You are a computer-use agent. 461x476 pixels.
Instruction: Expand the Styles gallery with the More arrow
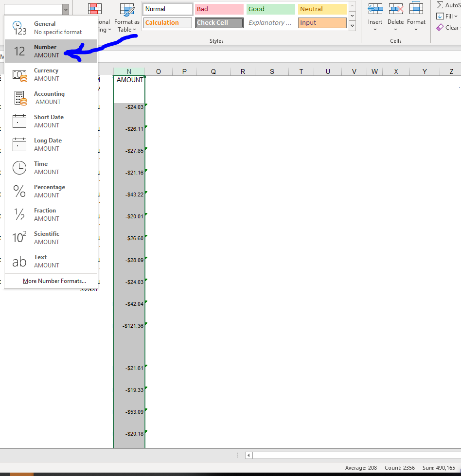pos(352,25)
